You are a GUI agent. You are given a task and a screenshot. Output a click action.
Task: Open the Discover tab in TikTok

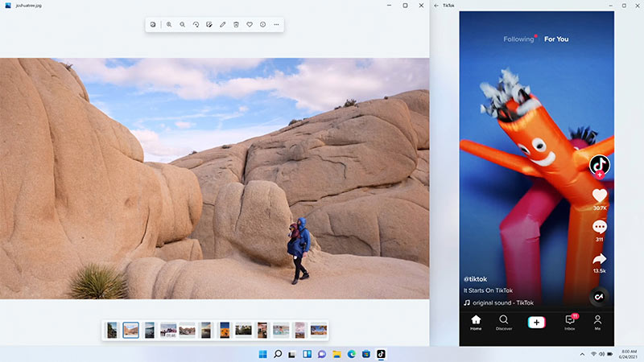[x=504, y=323]
